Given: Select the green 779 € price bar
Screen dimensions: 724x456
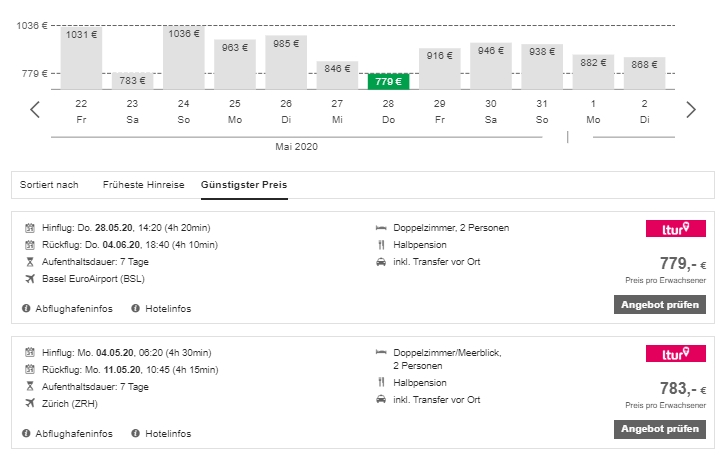Looking at the screenshot, I should click(x=388, y=81).
